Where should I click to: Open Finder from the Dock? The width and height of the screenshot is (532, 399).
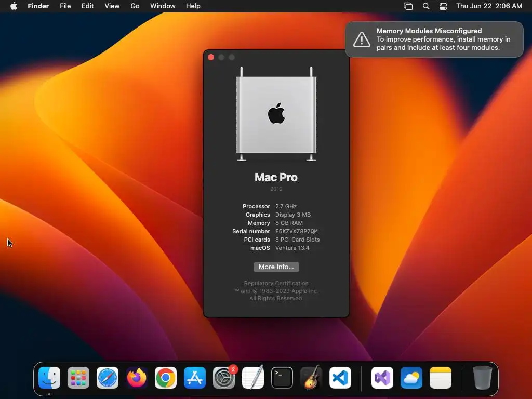click(x=49, y=378)
